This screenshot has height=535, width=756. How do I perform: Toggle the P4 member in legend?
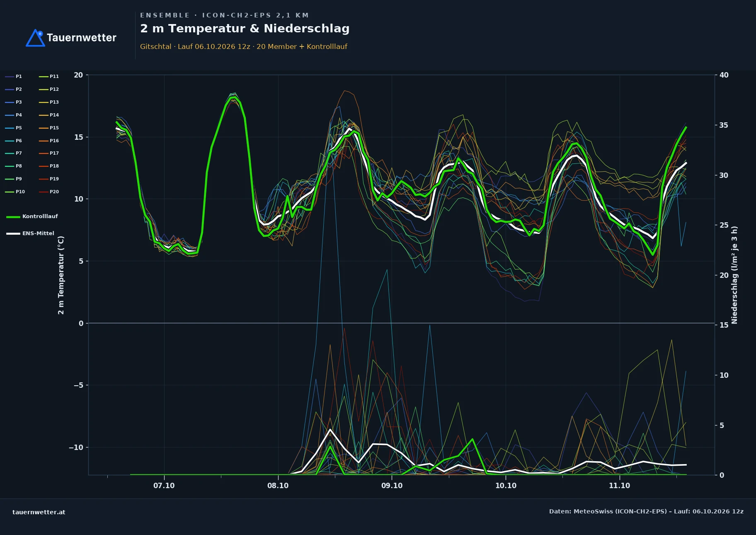14,115
